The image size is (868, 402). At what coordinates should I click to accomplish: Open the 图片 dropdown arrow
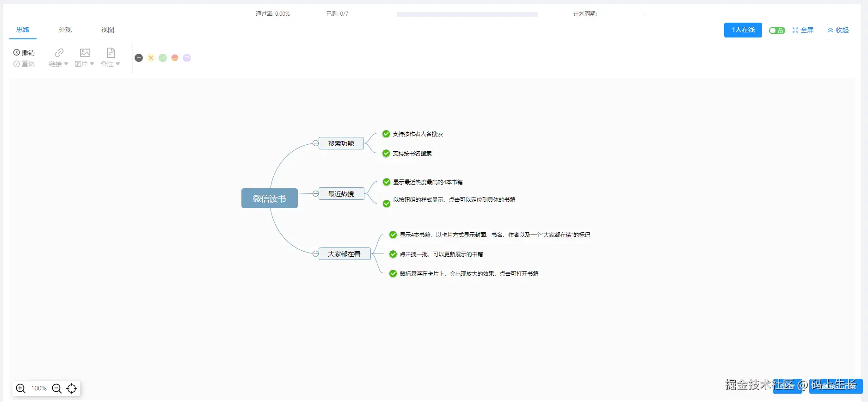point(92,64)
